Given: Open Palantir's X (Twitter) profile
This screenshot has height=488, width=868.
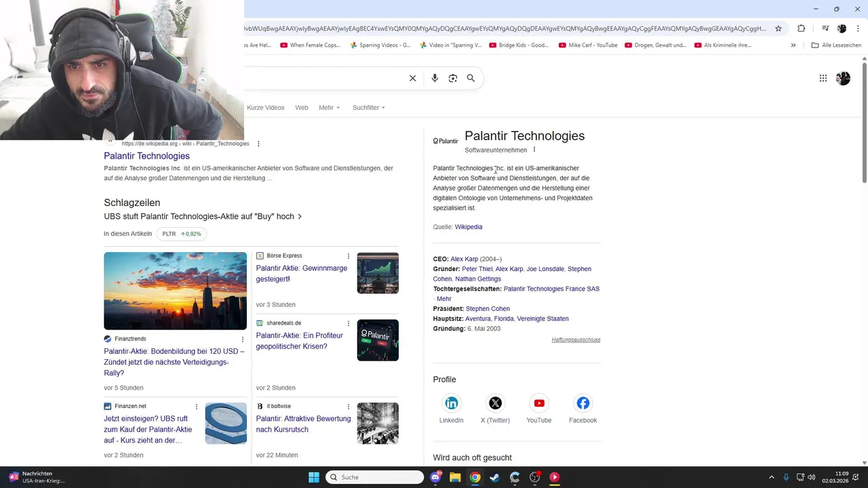Looking at the screenshot, I should [495, 403].
